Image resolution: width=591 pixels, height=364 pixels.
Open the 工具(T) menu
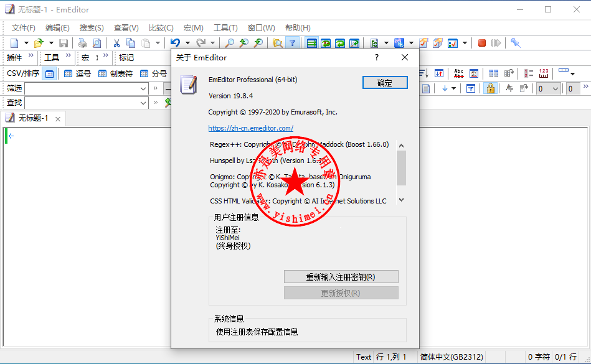click(225, 28)
